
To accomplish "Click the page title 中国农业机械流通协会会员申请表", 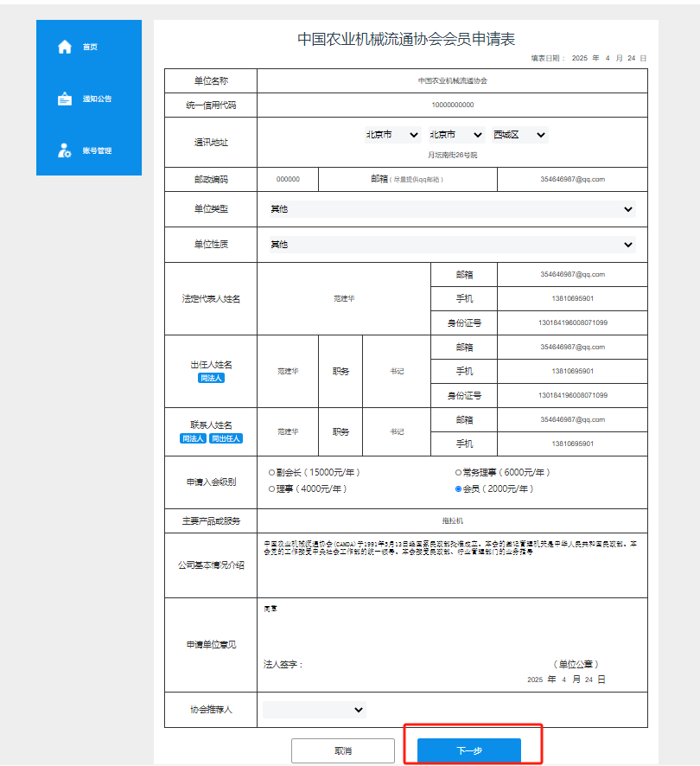I will tap(406, 39).
